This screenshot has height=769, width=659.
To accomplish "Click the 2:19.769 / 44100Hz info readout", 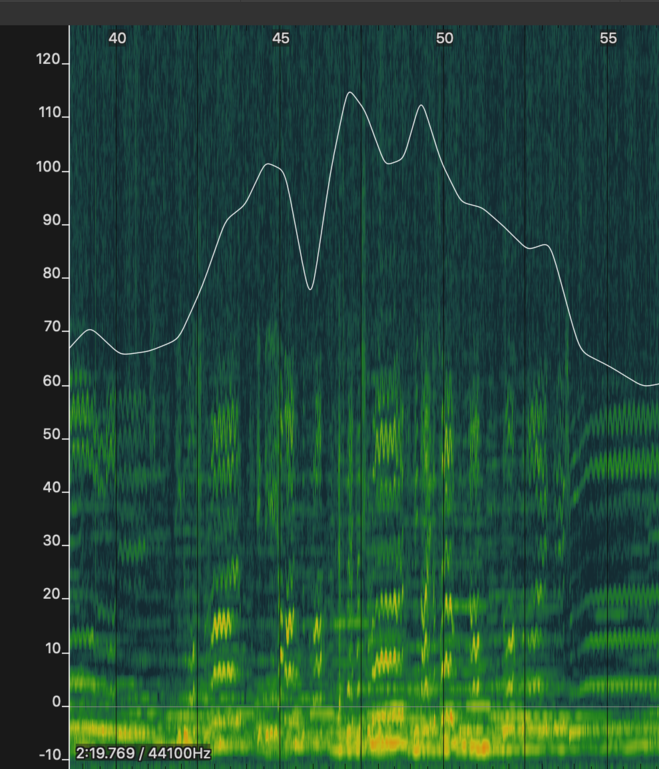I will pyautogui.click(x=142, y=751).
